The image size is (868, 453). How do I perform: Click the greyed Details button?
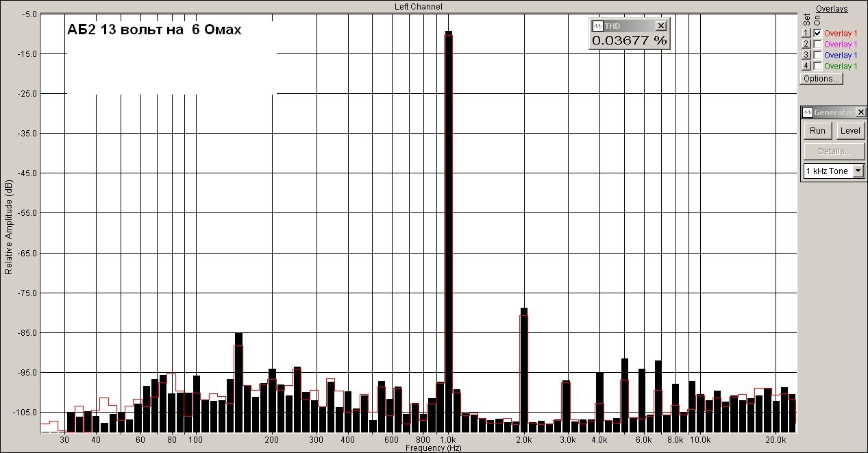click(834, 151)
